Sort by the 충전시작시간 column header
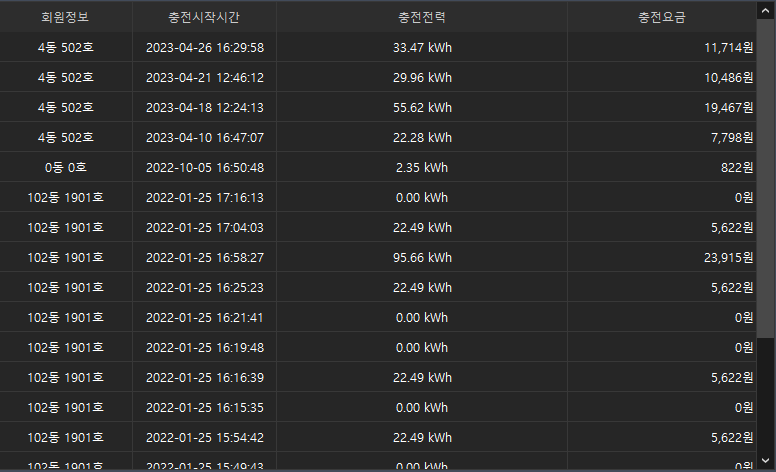The image size is (776, 472). pyautogui.click(x=204, y=18)
